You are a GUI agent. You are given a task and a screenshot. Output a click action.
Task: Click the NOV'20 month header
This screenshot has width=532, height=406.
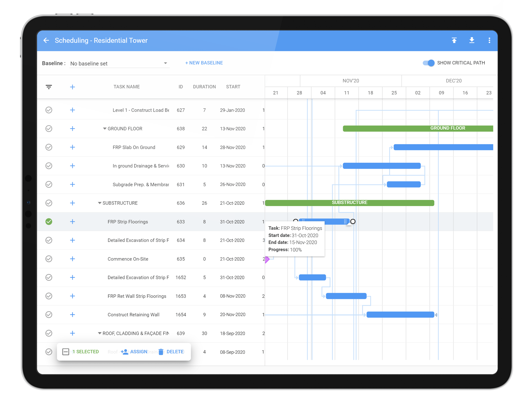point(351,81)
